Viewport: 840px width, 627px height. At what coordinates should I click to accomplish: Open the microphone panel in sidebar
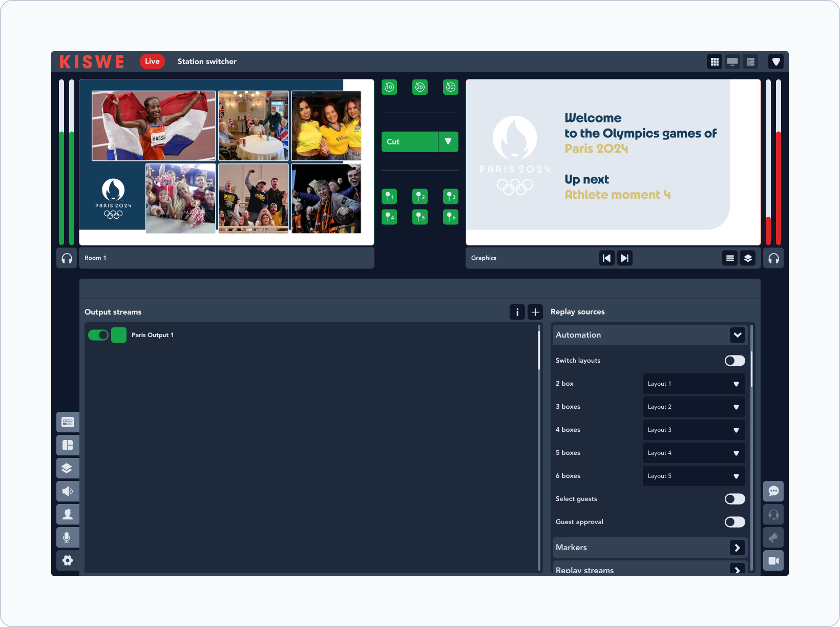pyautogui.click(x=68, y=537)
